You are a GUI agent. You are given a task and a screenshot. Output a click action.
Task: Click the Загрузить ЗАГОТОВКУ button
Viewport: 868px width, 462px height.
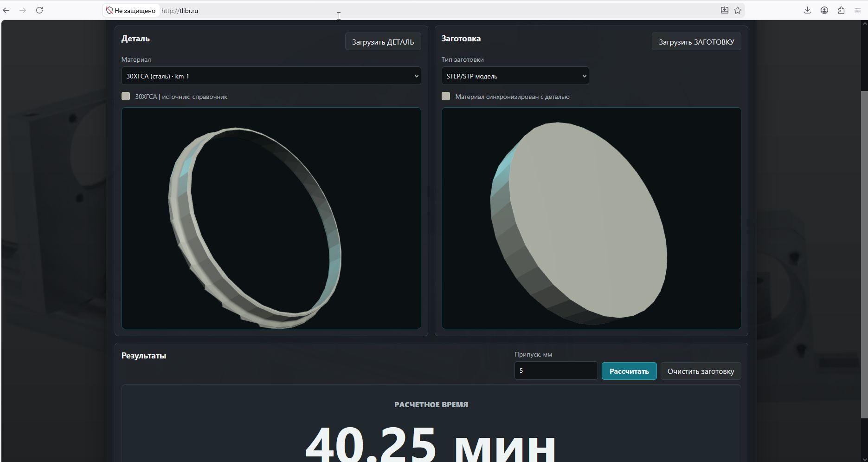696,42
